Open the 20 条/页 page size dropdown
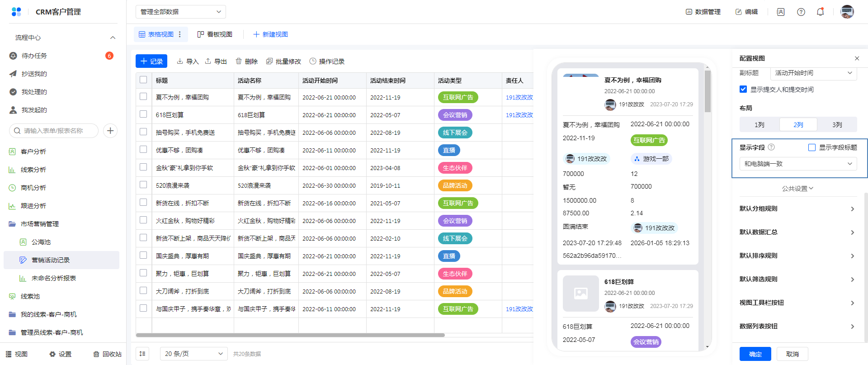The width and height of the screenshot is (868, 365). click(x=193, y=354)
